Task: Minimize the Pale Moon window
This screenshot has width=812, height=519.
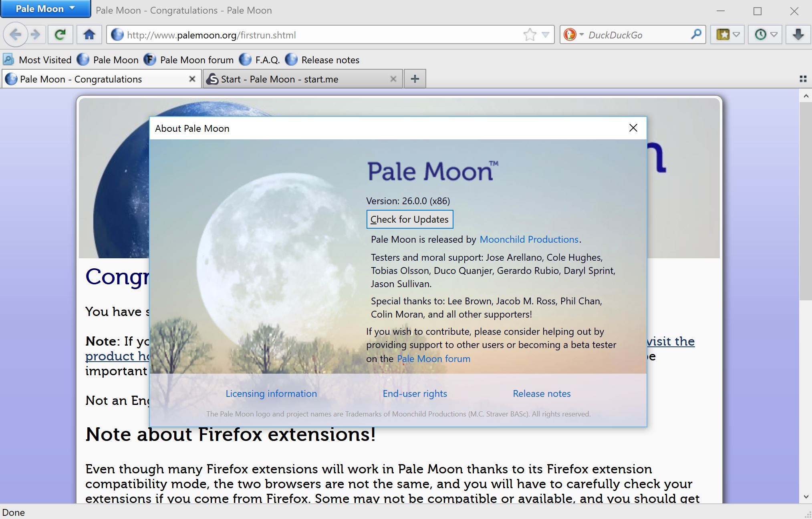Action: pos(721,11)
